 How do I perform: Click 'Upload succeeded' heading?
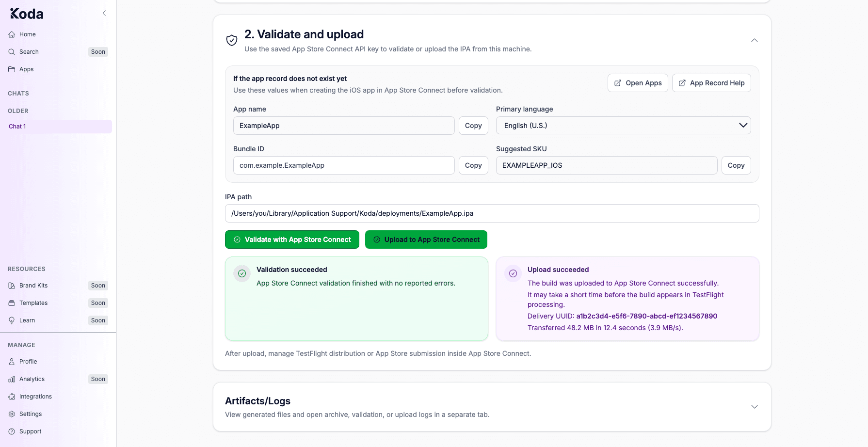click(x=558, y=270)
